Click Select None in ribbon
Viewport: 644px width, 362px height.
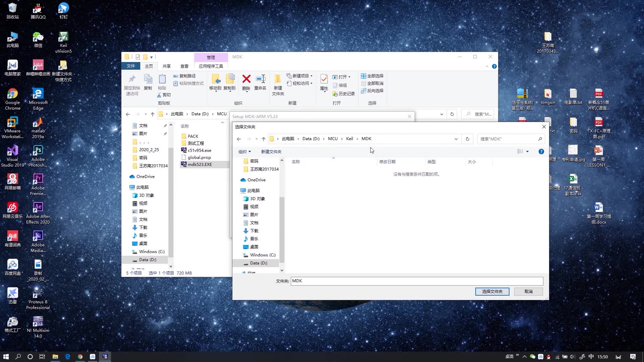pos(372,83)
